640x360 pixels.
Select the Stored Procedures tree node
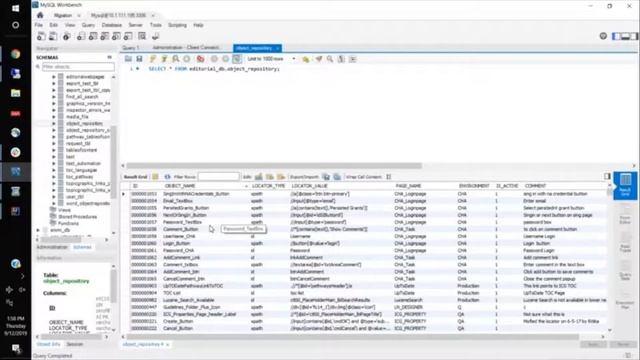77,217
